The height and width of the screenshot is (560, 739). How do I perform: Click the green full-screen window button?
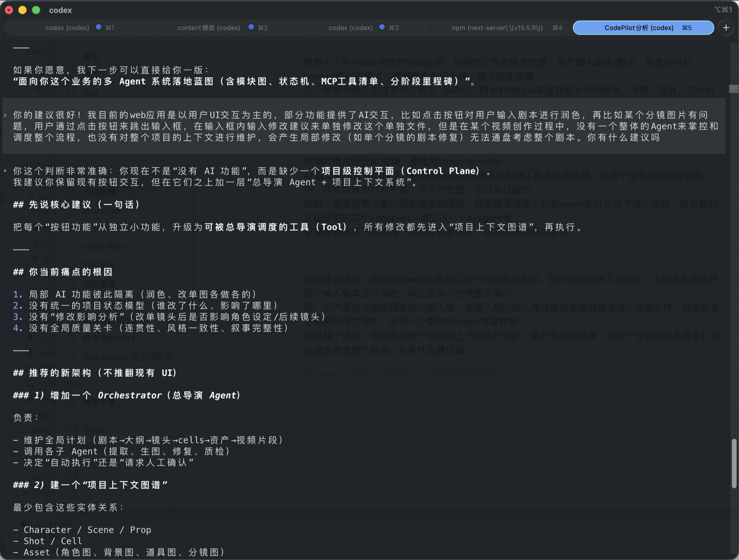point(36,10)
